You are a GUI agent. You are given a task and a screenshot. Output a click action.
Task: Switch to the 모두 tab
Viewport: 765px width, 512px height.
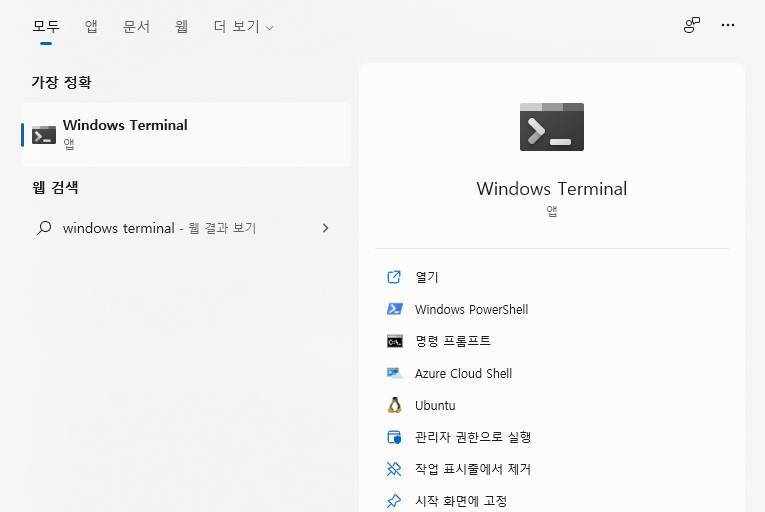46,26
